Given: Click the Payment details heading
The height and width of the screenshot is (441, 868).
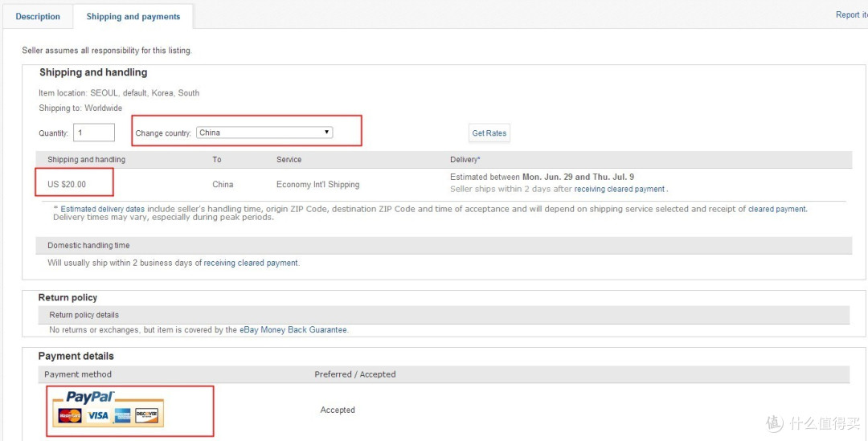Looking at the screenshot, I should click(76, 356).
